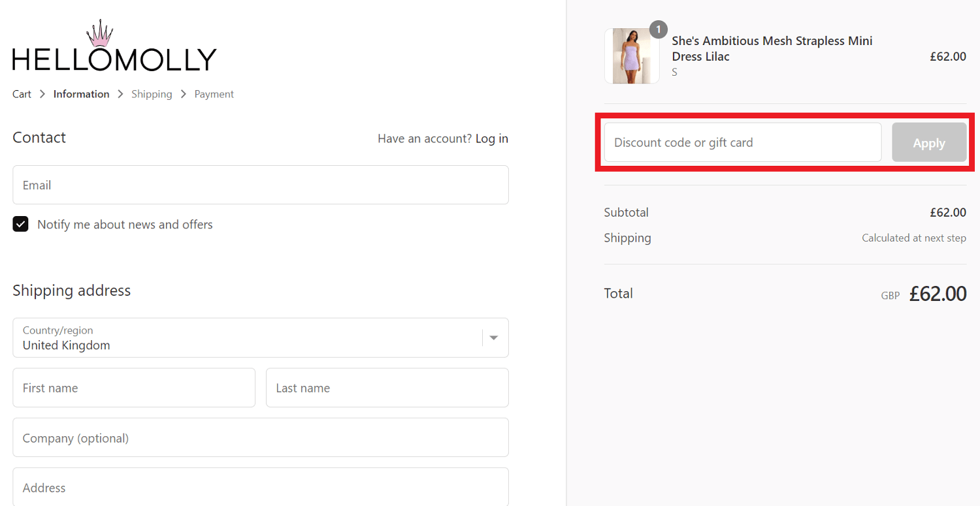Click the quantity badge on product image
The image size is (980, 506).
tap(659, 29)
